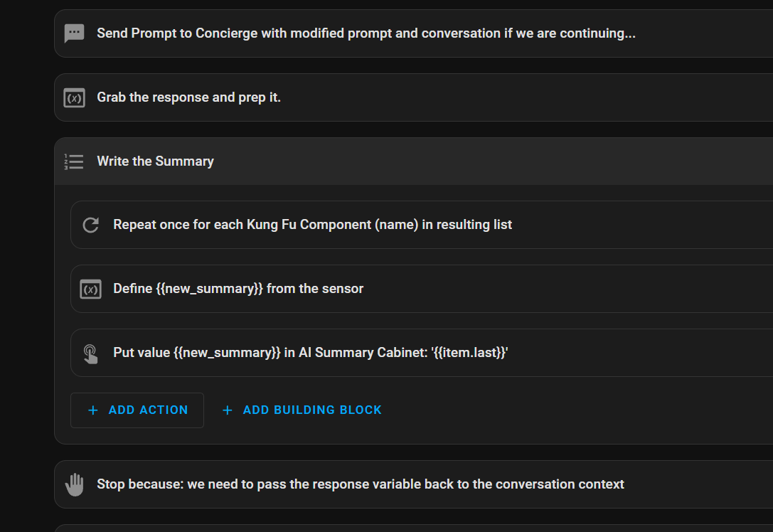Viewport: 773px width, 532px height.
Task: Collapse the Write the Summary block header
Action: [427, 161]
